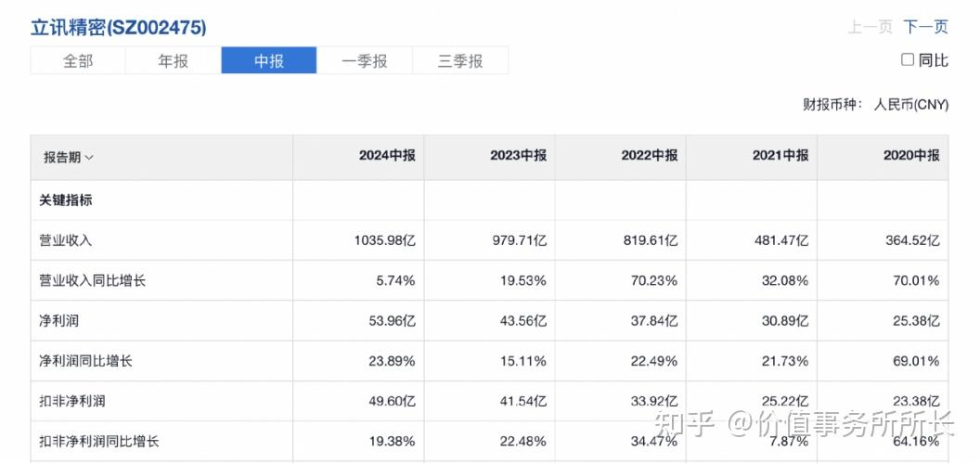Click the 2024中报 column header
Screen dimensions: 980x464
click(x=387, y=156)
